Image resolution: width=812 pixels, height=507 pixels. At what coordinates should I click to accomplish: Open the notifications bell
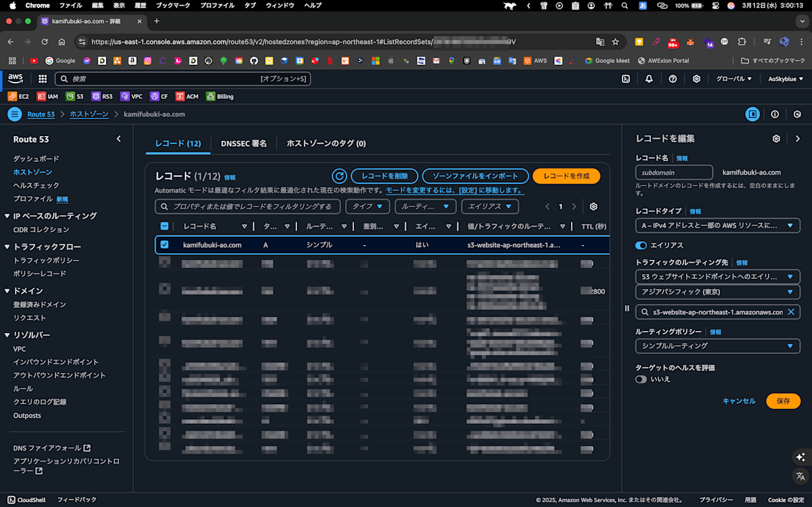coord(649,79)
